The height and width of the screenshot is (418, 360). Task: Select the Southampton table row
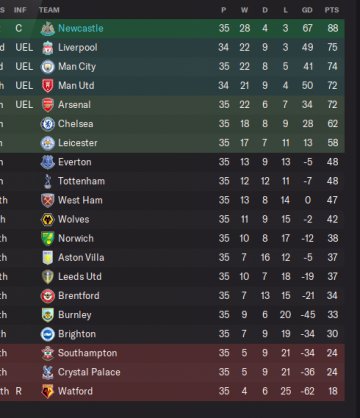point(172,353)
